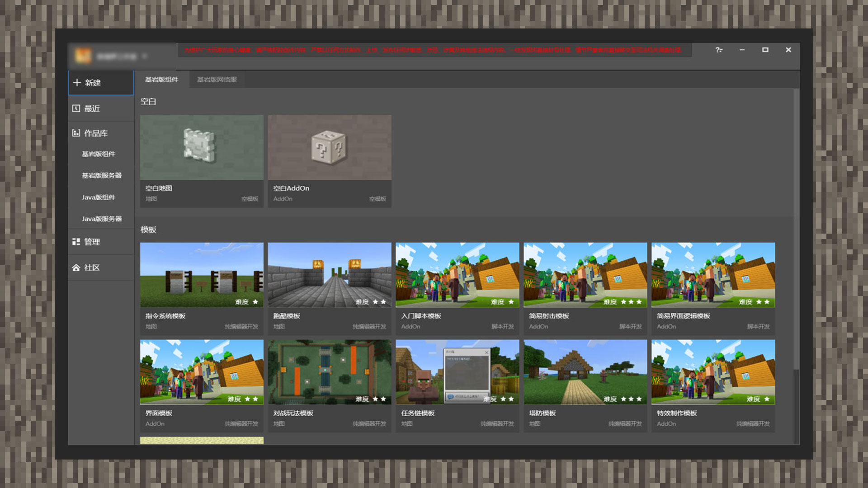The width and height of the screenshot is (868, 488).
Task: Click the 管理 label in sidebar
Action: [92, 242]
